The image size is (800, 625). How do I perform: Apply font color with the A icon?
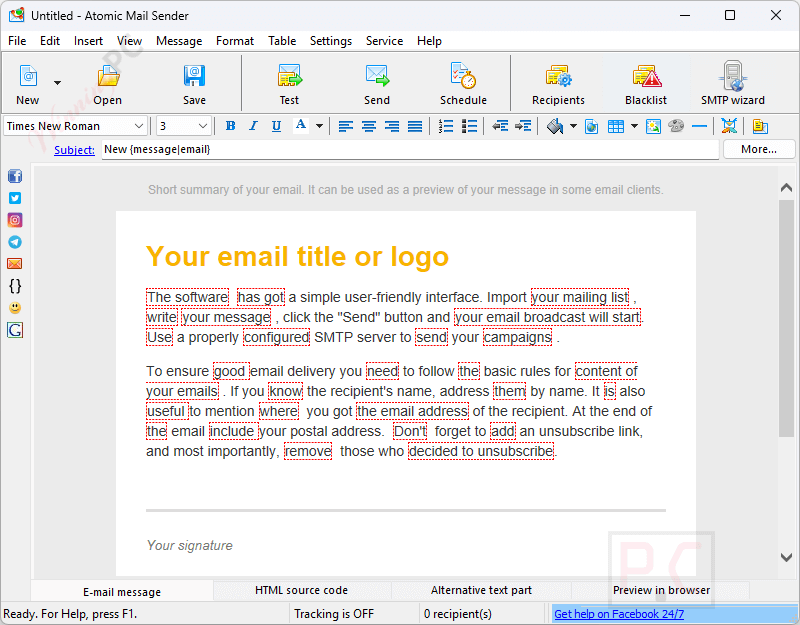click(301, 126)
